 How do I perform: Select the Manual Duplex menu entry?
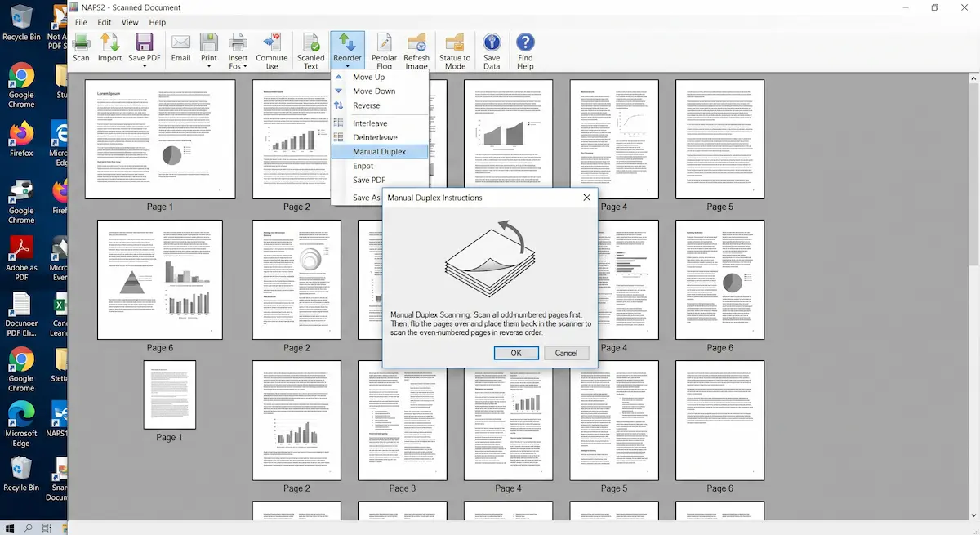380,152
